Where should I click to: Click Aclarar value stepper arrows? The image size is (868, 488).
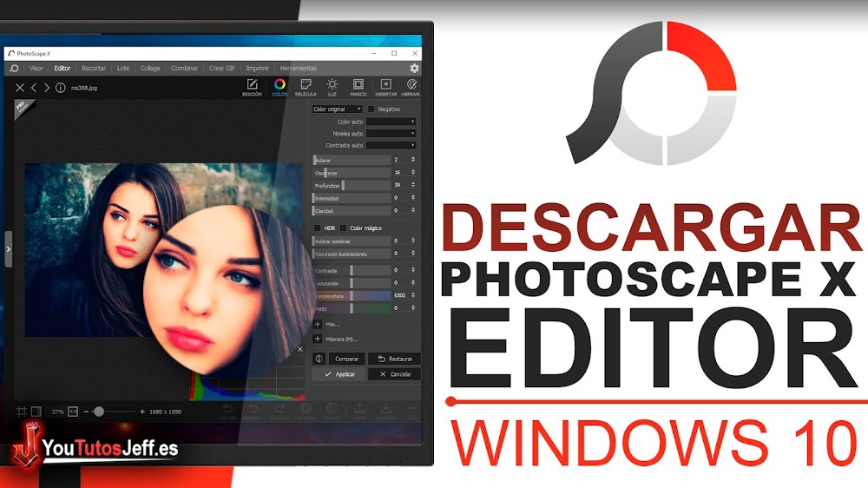pyautogui.click(x=413, y=160)
